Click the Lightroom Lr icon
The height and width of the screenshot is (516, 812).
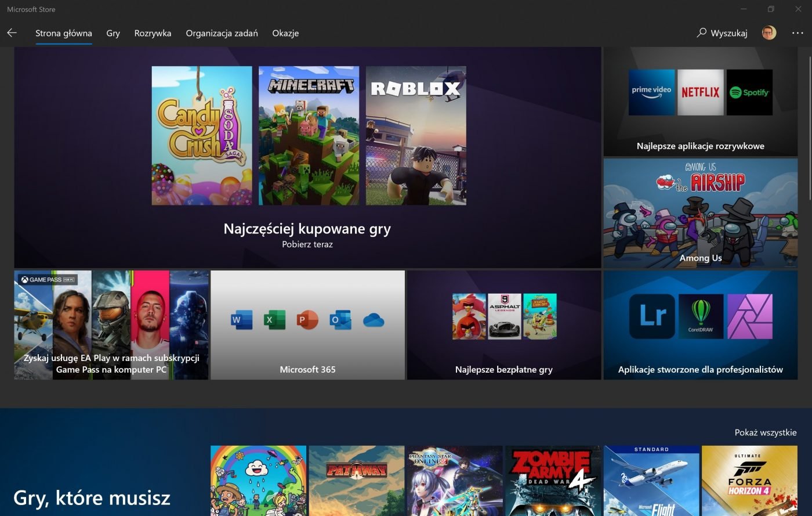click(x=652, y=316)
